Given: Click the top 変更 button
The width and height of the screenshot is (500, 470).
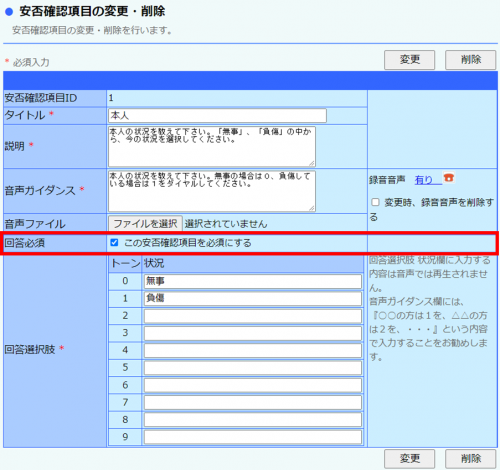Looking at the screenshot, I should coord(409,60).
